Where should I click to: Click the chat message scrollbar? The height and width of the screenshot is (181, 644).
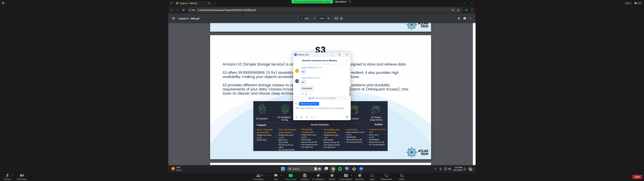pos(350,91)
